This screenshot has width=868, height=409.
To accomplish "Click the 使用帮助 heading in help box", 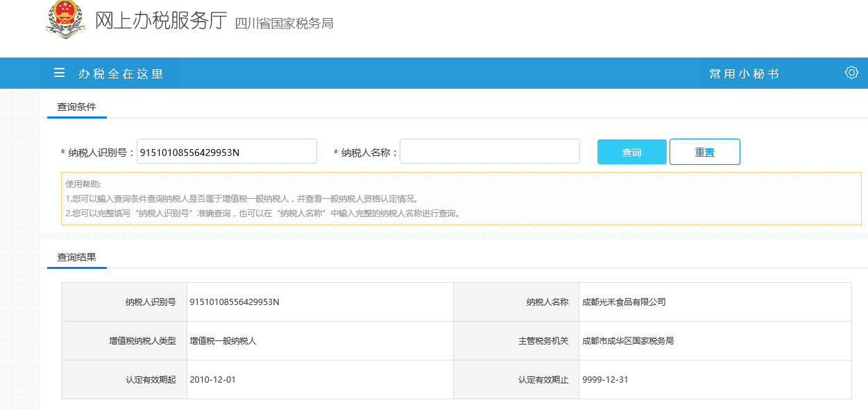I will tap(83, 184).
